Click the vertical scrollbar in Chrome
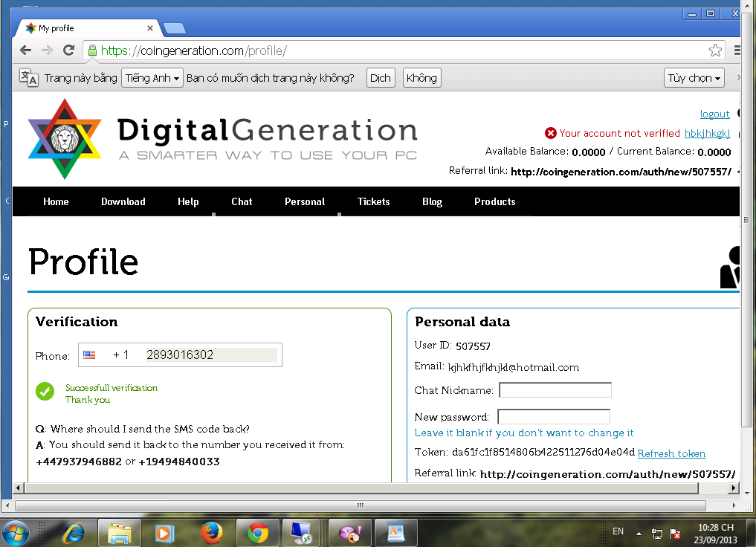This screenshot has height=547, width=756. coord(747,220)
